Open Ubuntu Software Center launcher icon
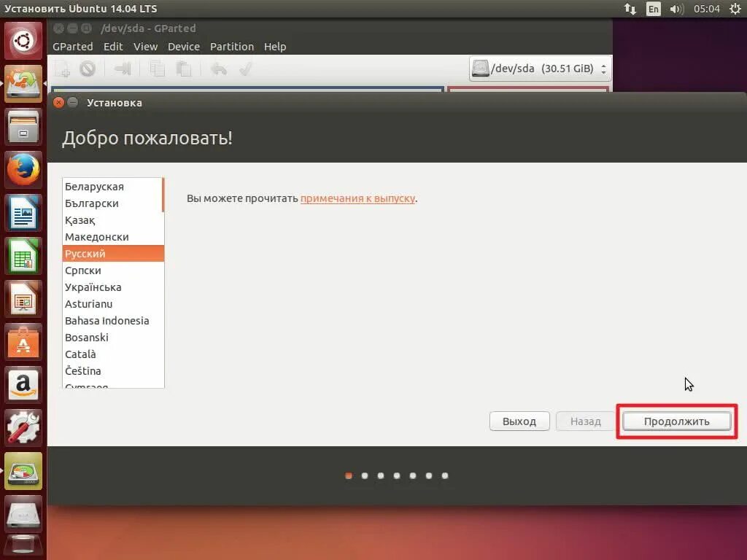The image size is (747, 560). coord(23,342)
